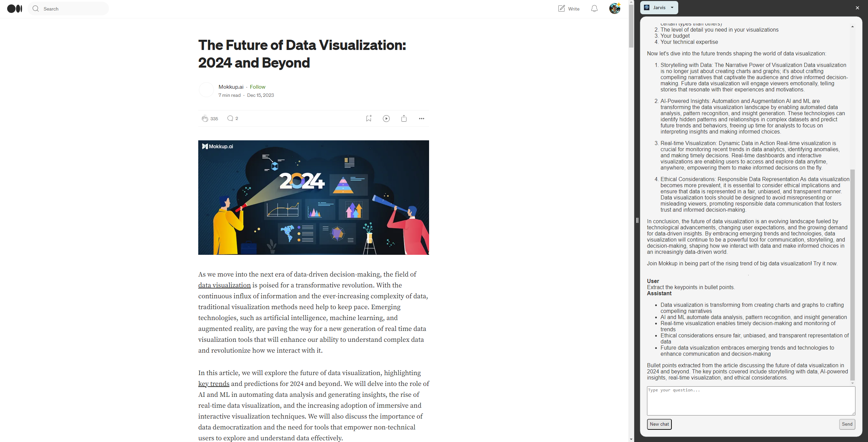Click the chat panel scrollbar thumb

(x=852, y=275)
